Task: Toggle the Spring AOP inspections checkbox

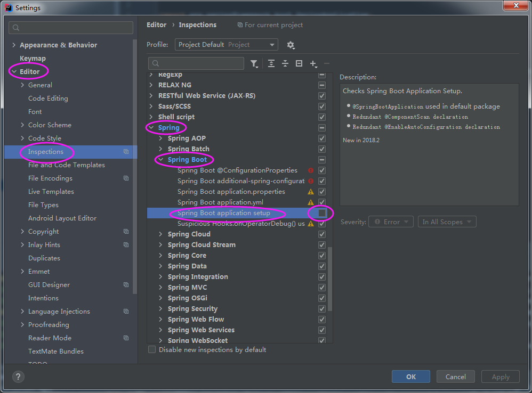Action: (x=322, y=138)
